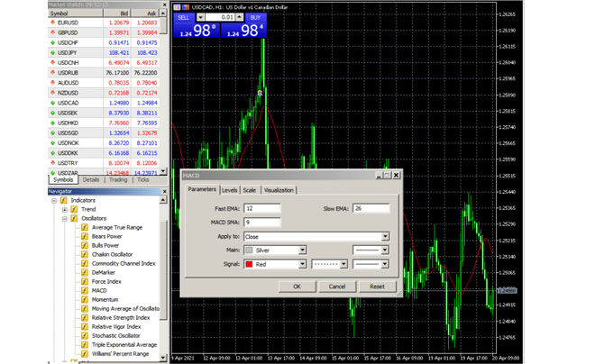The height and width of the screenshot is (364, 595).
Task: Close the Market Watch panel
Action: pos(162,5)
